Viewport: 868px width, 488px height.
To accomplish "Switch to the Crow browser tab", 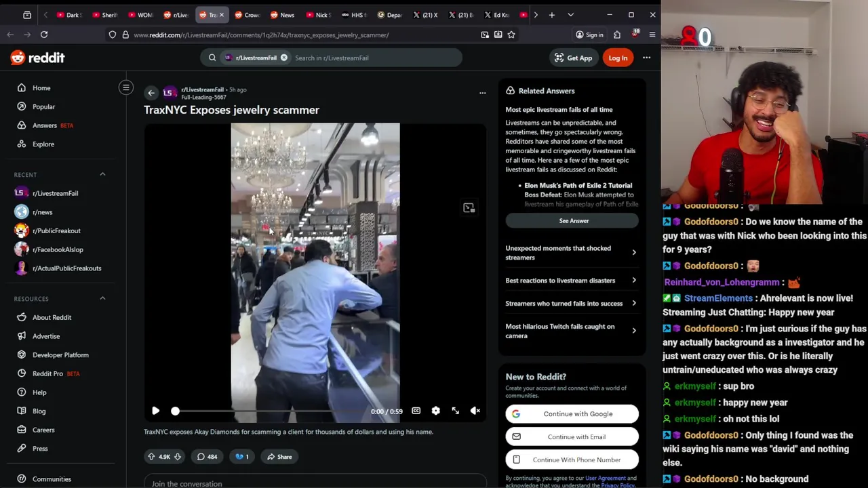I will tap(247, 15).
